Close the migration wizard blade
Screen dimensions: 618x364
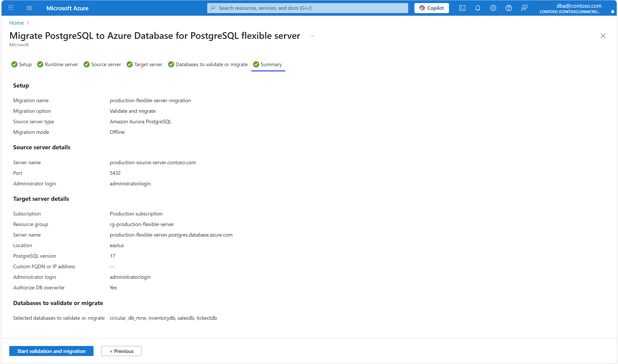coord(603,36)
